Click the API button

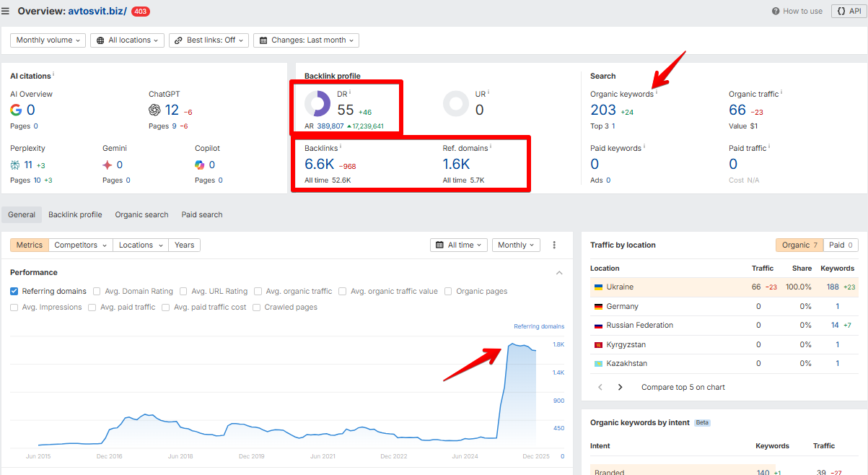[x=849, y=11]
